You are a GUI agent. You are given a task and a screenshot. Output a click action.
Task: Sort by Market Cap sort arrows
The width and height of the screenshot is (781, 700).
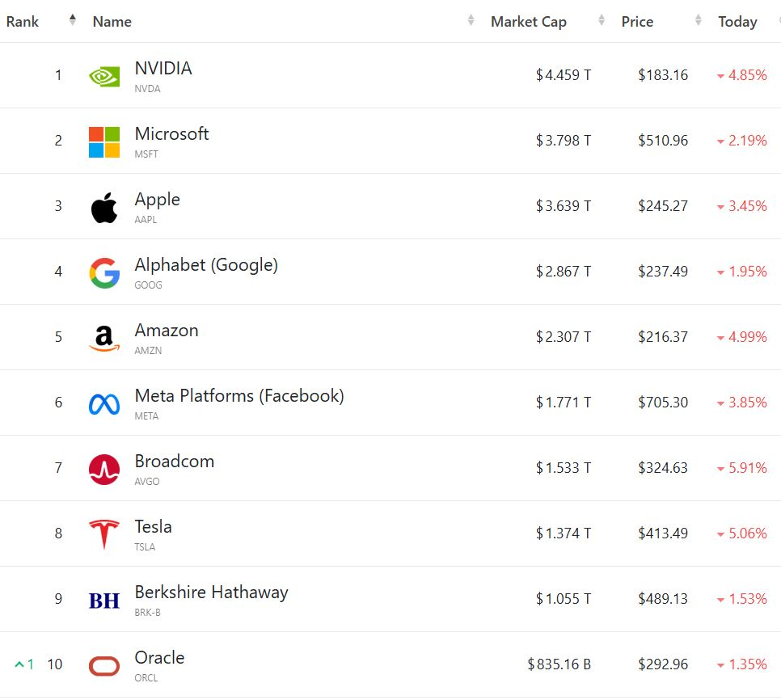pyautogui.click(x=601, y=21)
